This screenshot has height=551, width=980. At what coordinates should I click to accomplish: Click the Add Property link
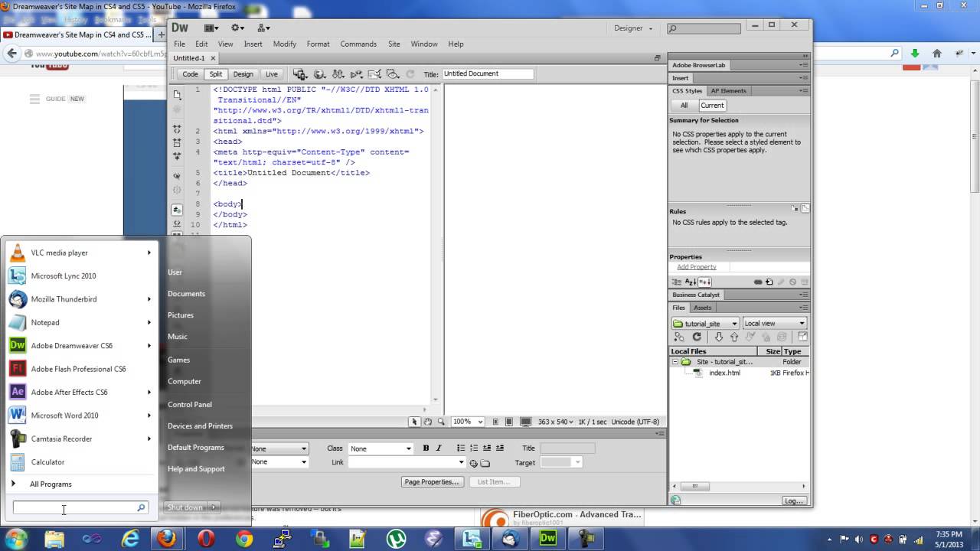coord(697,267)
